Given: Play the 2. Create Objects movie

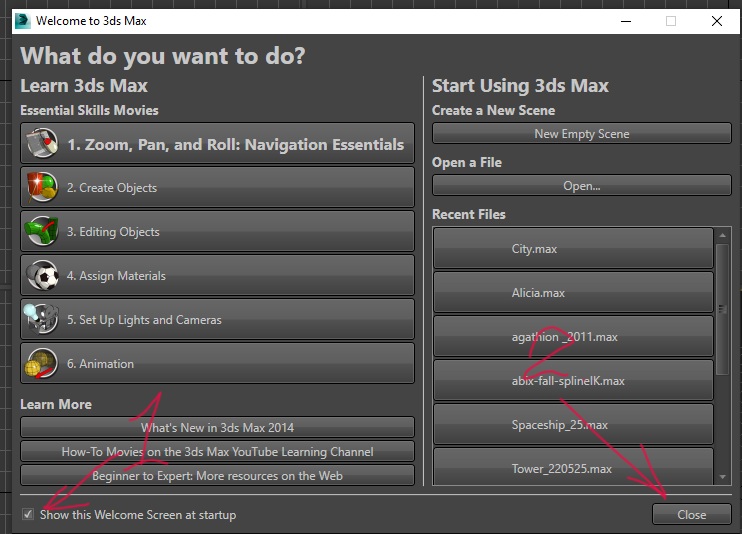Looking at the screenshot, I should [x=217, y=187].
